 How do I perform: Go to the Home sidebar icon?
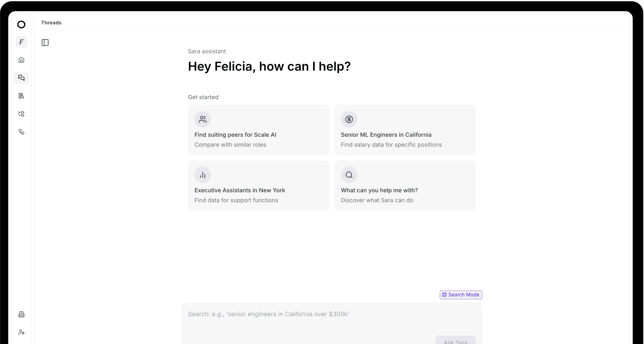[x=21, y=60]
